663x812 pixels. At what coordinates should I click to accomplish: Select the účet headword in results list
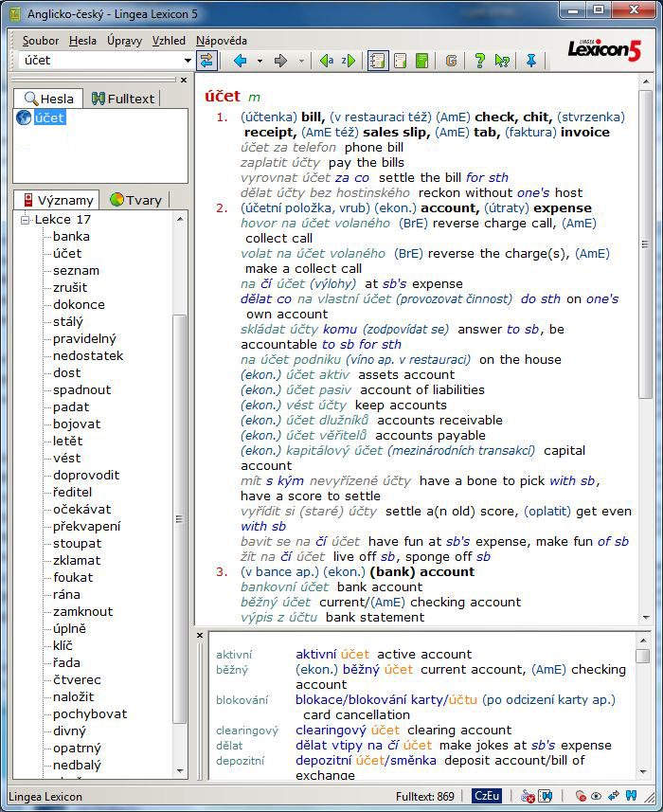pos(49,117)
